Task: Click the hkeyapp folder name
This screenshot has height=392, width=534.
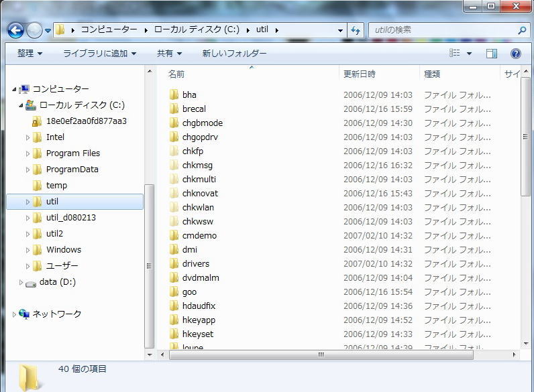Action: coord(199,320)
